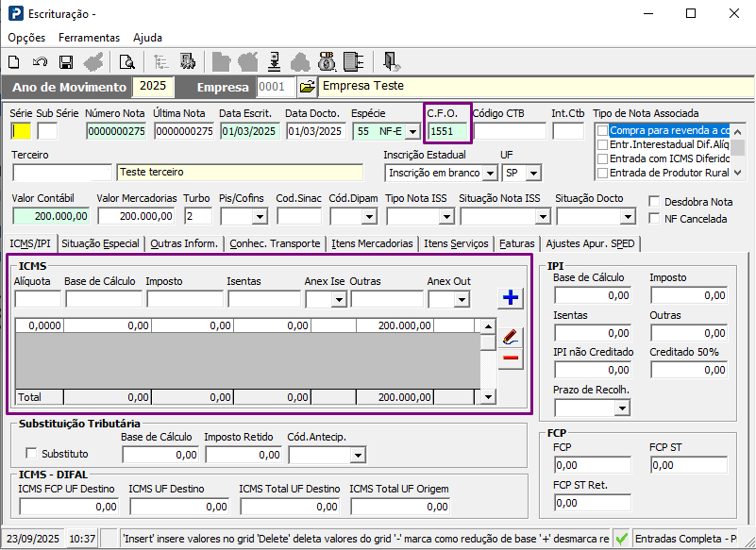Click the exit door toolbar icon
The width and height of the screenshot is (756, 550).
[392, 62]
